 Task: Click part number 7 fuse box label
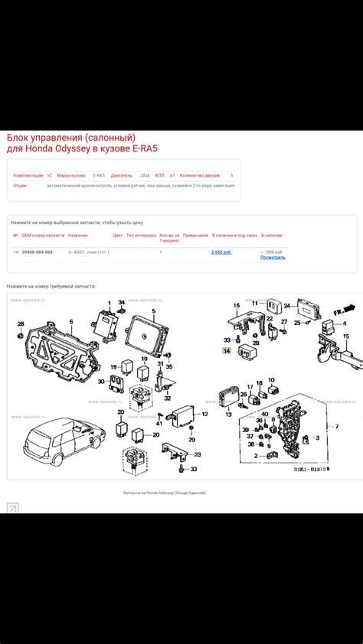point(337,426)
